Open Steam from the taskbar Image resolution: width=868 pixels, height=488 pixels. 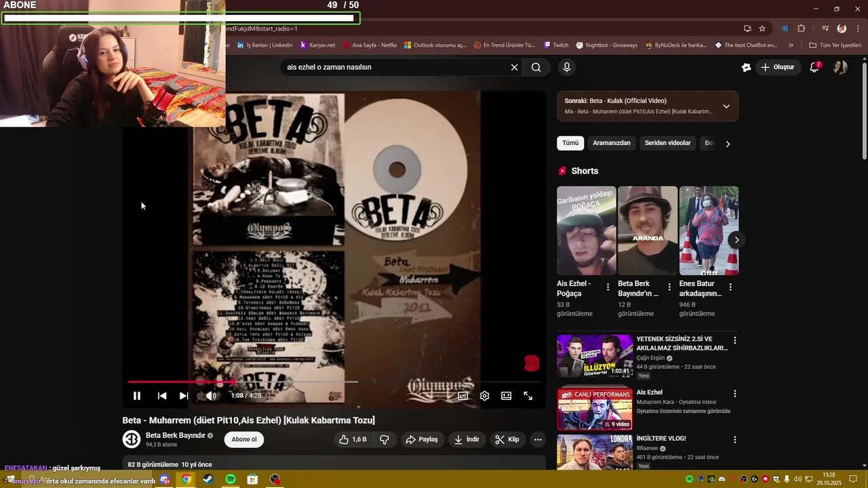click(208, 479)
